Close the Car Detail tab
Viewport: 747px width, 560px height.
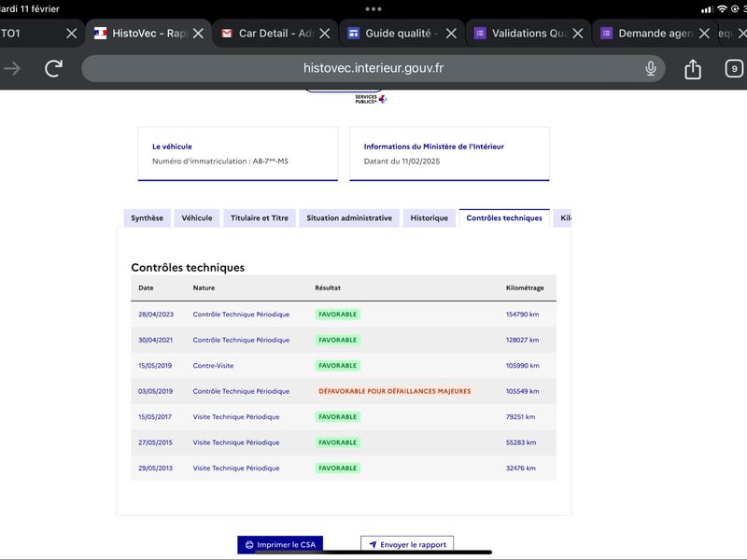[325, 34]
